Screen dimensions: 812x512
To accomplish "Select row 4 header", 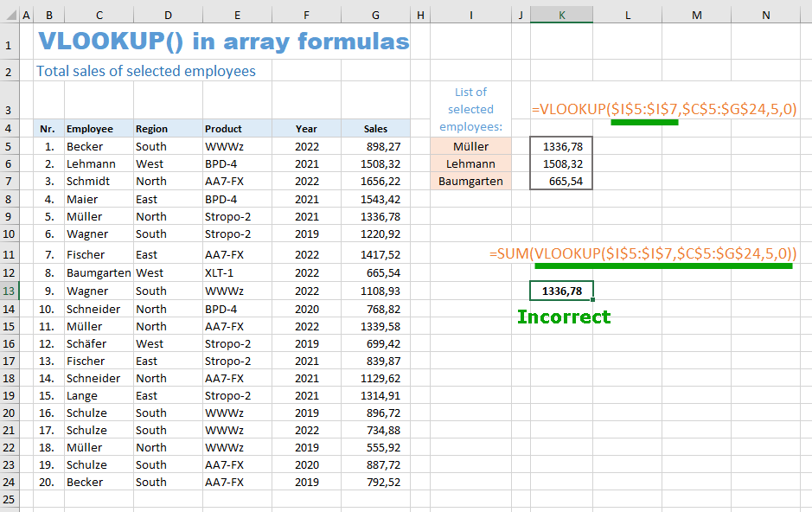I will tap(9, 128).
